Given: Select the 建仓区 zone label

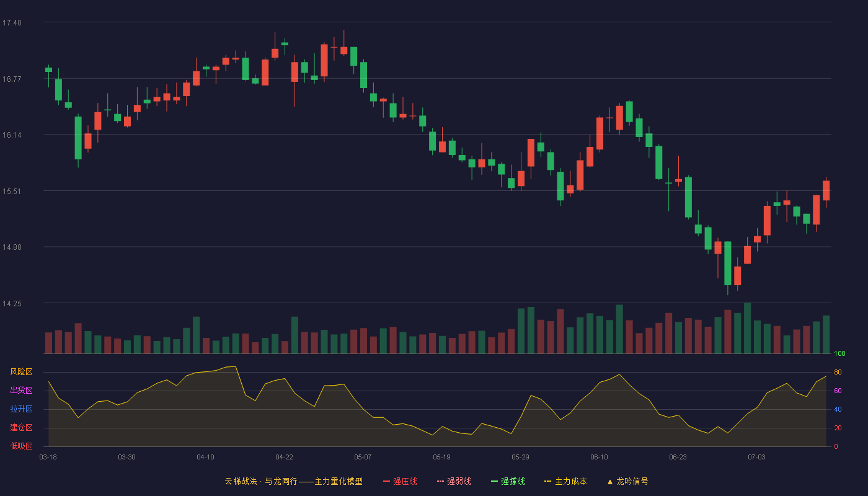Looking at the screenshot, I should point(21,428).
